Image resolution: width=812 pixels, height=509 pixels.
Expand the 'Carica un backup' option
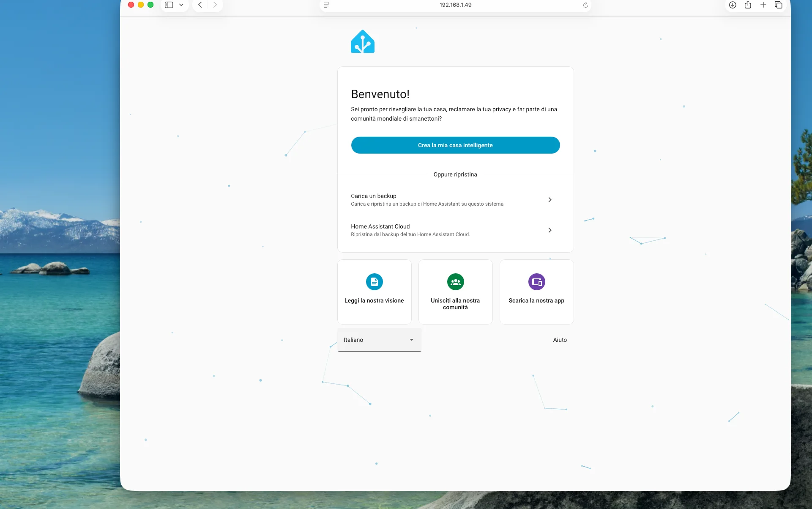(x=550, y=199)
